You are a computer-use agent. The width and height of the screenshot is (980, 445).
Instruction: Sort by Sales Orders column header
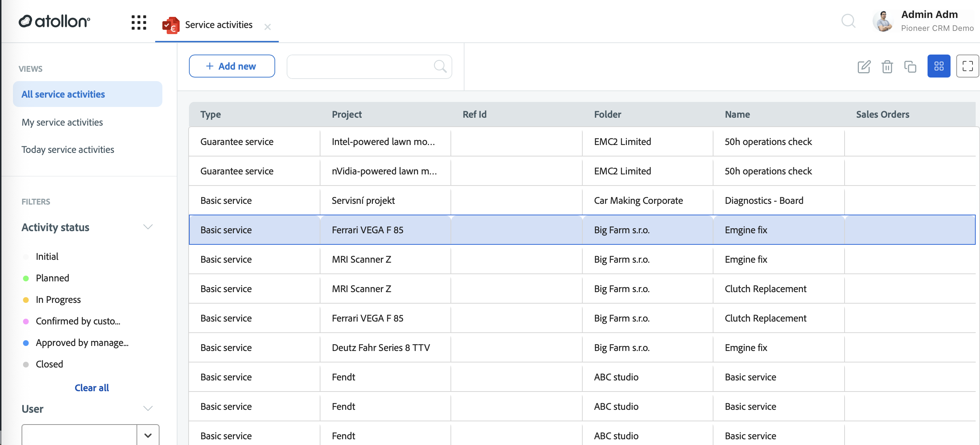coord(883,114)
